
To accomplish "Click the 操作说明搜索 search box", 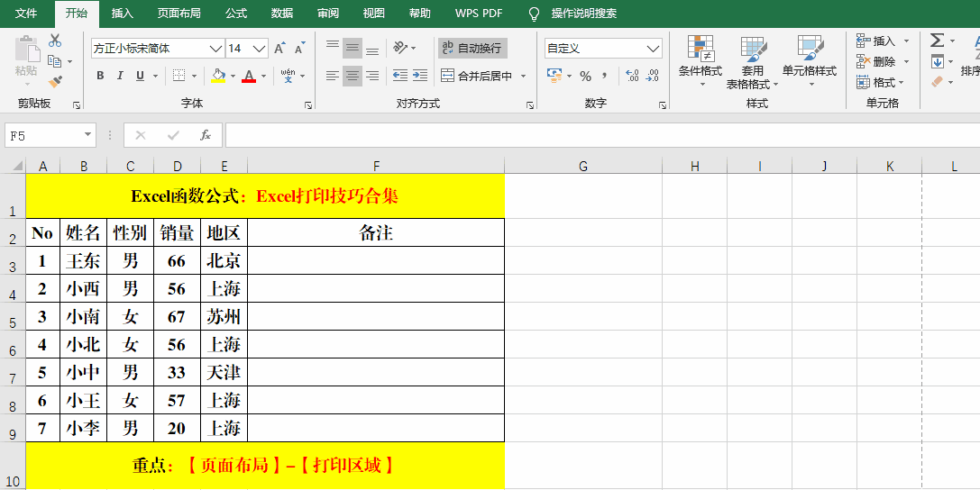I will 583,14.
